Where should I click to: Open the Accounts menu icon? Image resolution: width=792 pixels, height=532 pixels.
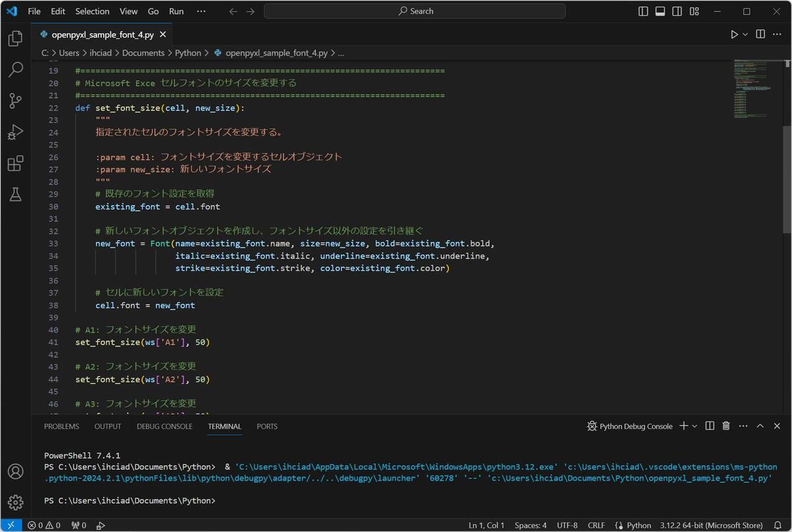15,471
